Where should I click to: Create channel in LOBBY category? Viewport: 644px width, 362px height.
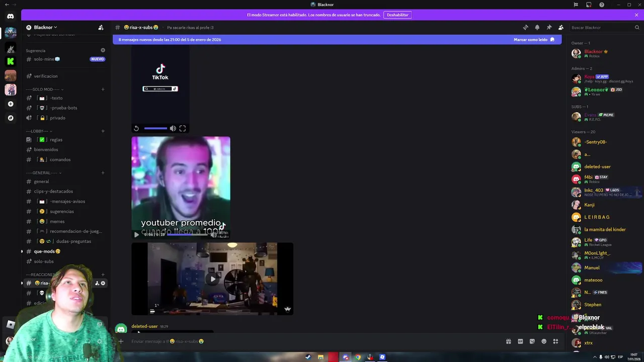pyautogui.click(x=103, y=131)
